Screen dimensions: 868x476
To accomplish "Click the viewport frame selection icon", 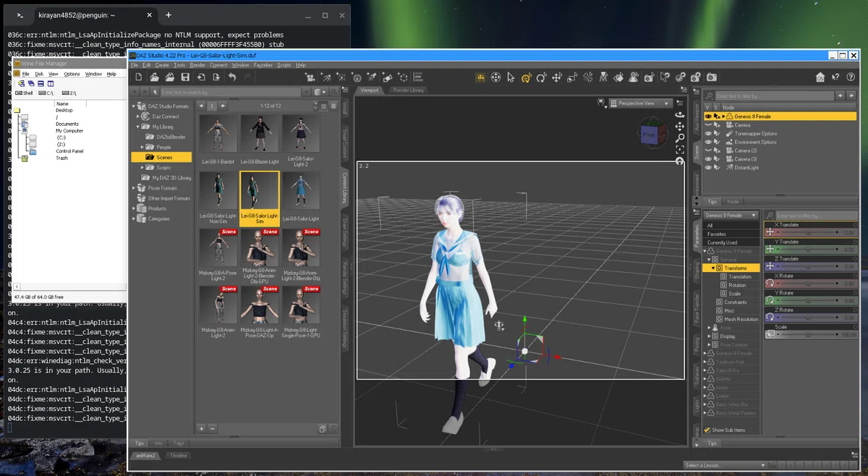I will [680, 149].
